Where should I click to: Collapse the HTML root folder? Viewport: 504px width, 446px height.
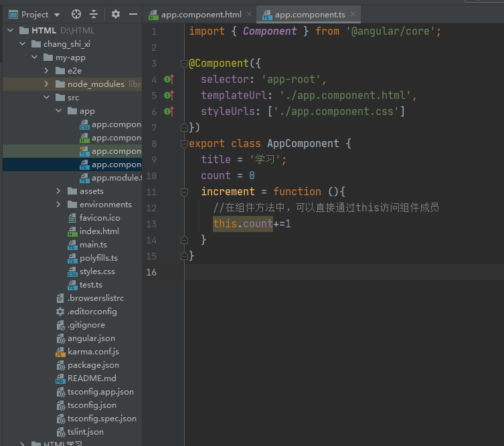pos(10,31)
